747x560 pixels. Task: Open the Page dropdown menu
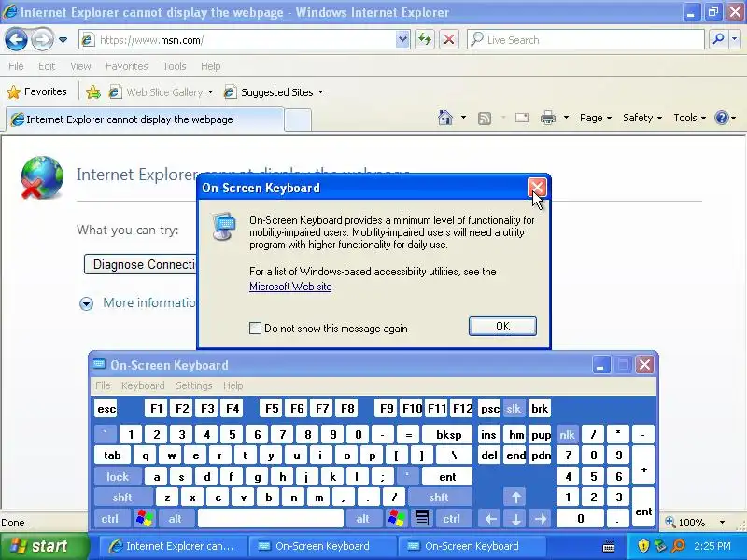596,118
